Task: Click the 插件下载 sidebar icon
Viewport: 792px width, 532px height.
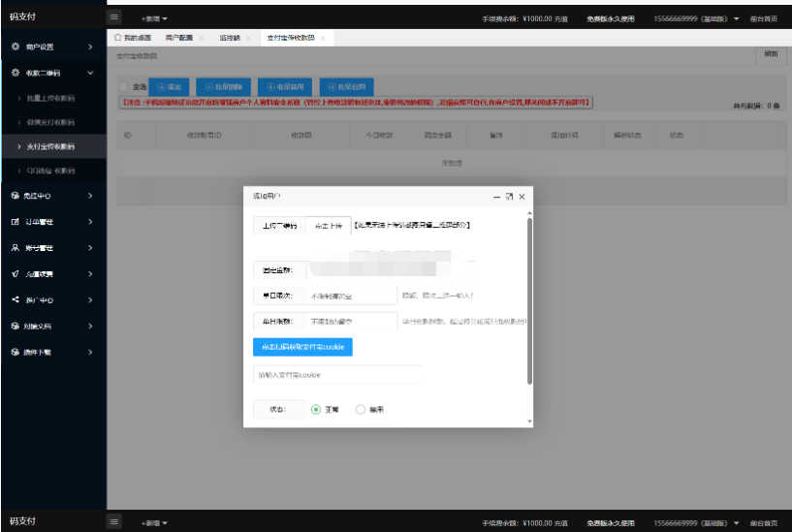Action: (x=16, y=352)
